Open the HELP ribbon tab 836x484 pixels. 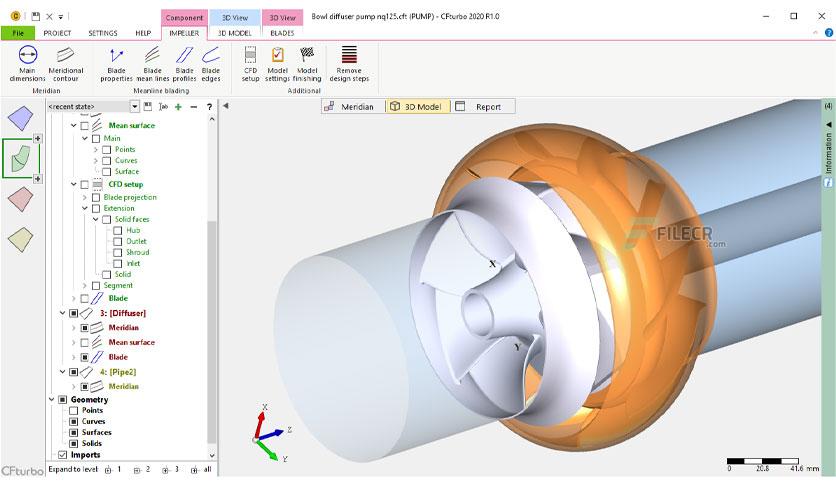click(x=143, y=33)
